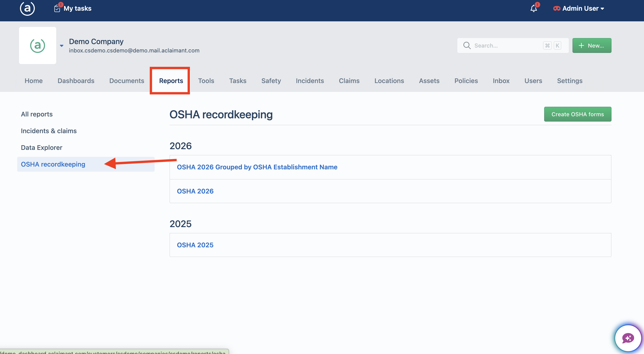Screen dimensions: 644x354
Task: Open the Safety tab
Action: (x=271, y=81)
